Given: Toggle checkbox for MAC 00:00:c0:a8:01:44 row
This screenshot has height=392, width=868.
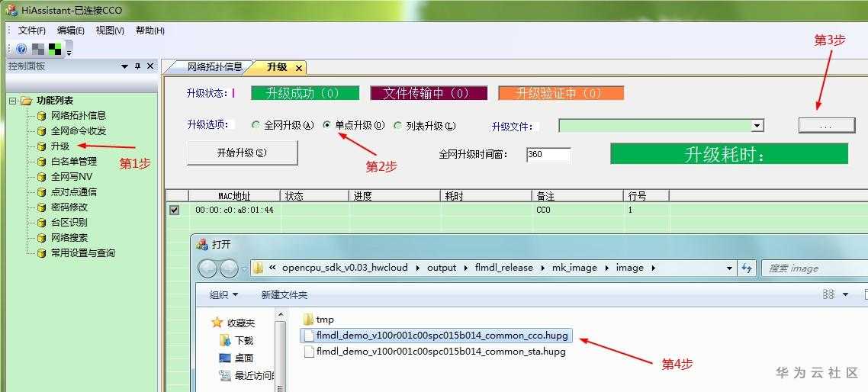Looking at the screenshot, I should [175, 210].
